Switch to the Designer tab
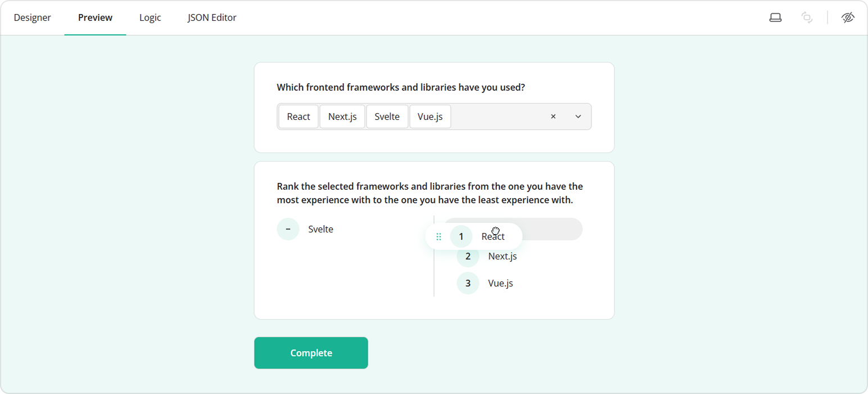868x394 pixels. (33, 17)
